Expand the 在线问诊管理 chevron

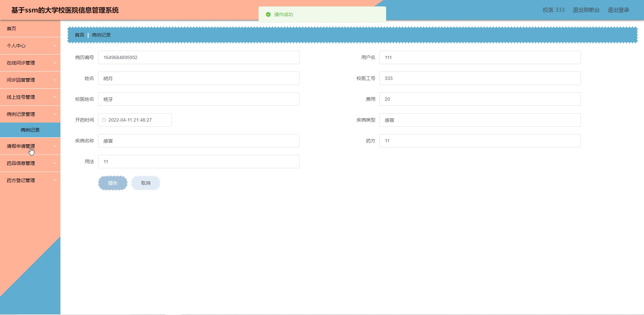pyautogui.click(x=55, y=63)
